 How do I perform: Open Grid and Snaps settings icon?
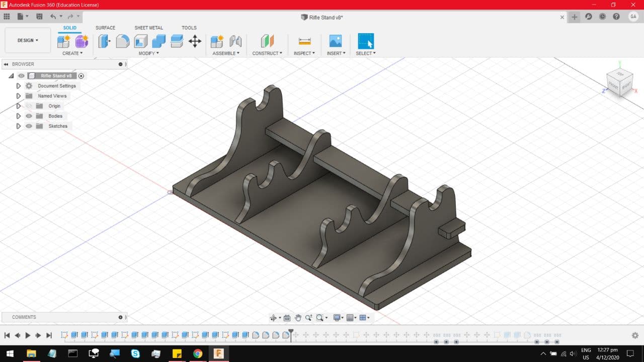tap(350, 318)
